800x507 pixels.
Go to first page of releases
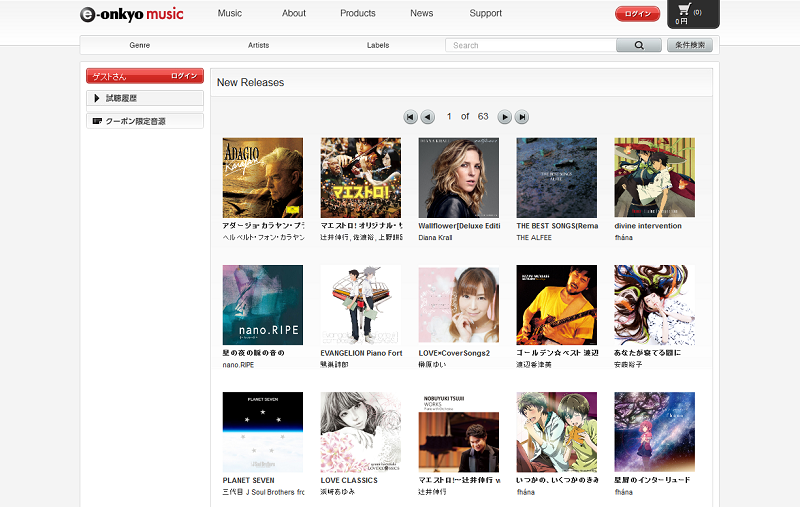pos(410,117)
